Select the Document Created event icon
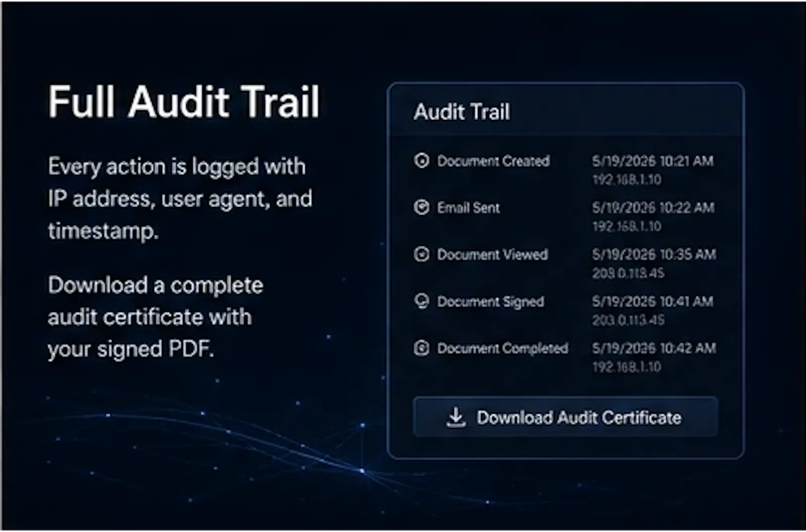This screenshot has height=532, width=806. [422, 161]
